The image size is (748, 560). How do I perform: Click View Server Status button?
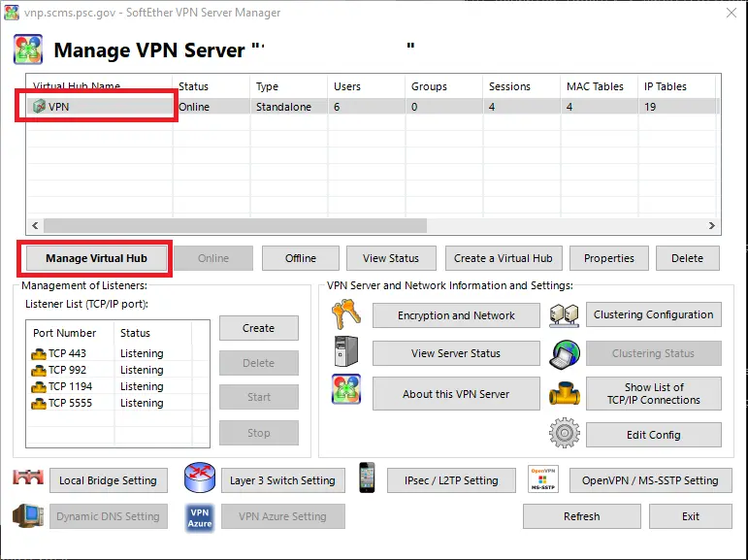456,353
